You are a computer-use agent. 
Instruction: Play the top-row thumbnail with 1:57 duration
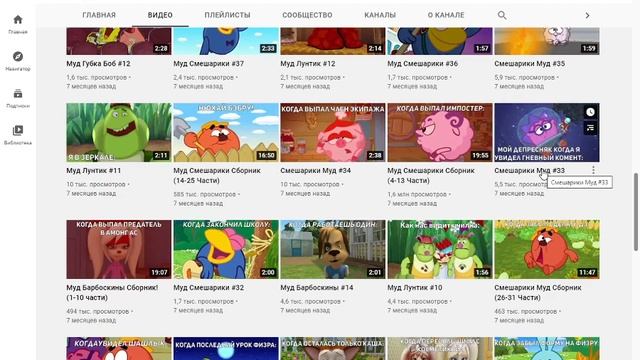(x=440, y=41)
